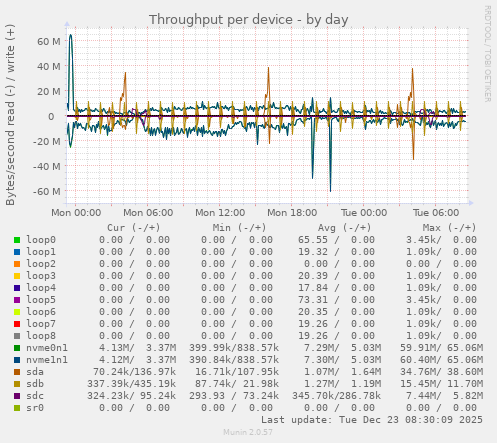Select the loop8 legend label
This screenshot has height=443, width=497.
[x=41, y=336]
